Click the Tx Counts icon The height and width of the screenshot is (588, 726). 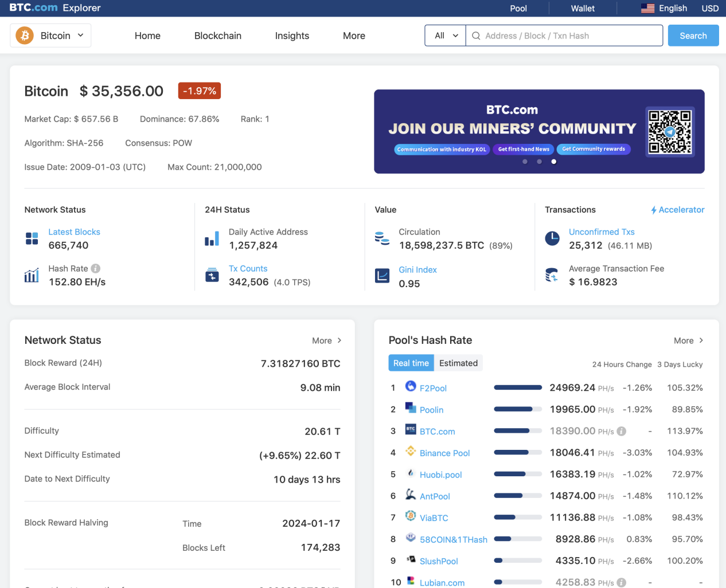coord(212,275)
